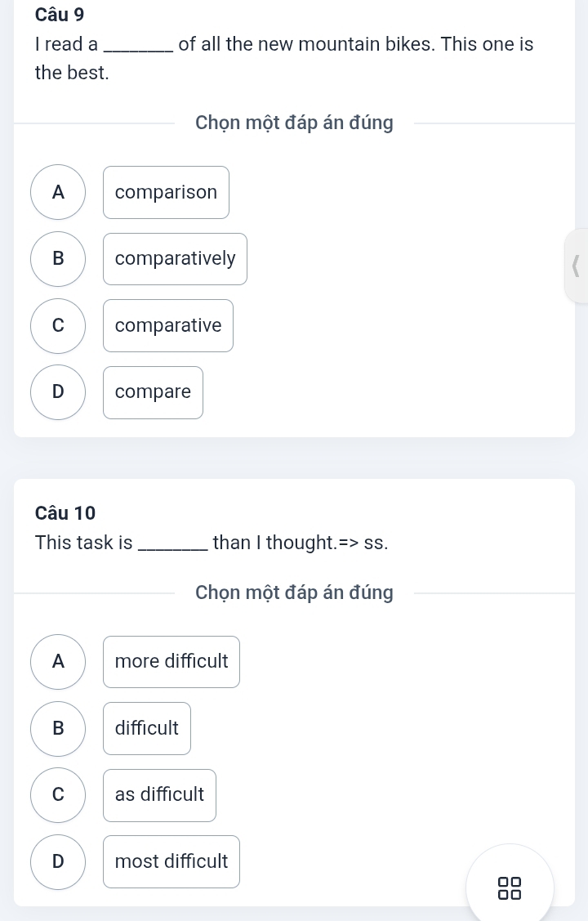
Task: Click the Câu 10 question heading
Action: tap(65, 513)
